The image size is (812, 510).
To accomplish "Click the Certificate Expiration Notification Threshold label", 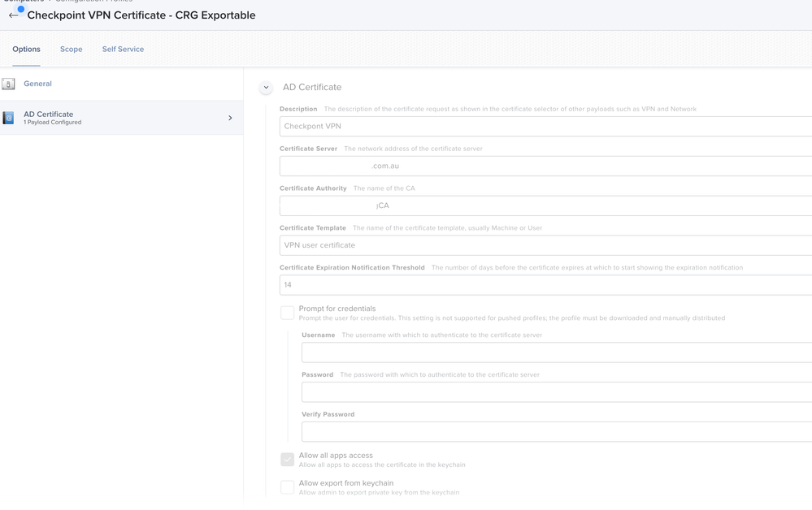I will pos(352,268).
